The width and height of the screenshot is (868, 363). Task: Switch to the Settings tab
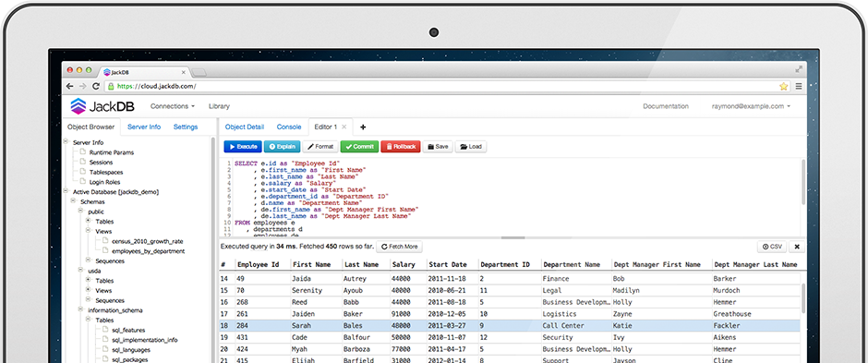pos(186,127)
